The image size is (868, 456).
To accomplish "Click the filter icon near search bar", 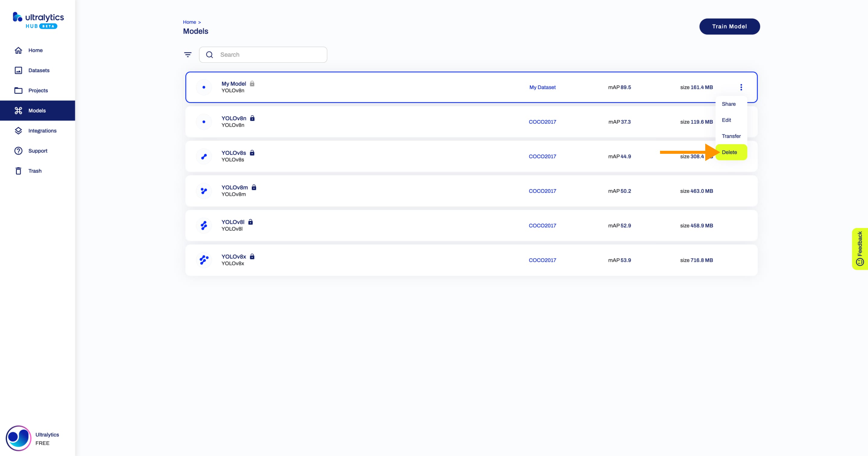I will [x=188, y=55].
